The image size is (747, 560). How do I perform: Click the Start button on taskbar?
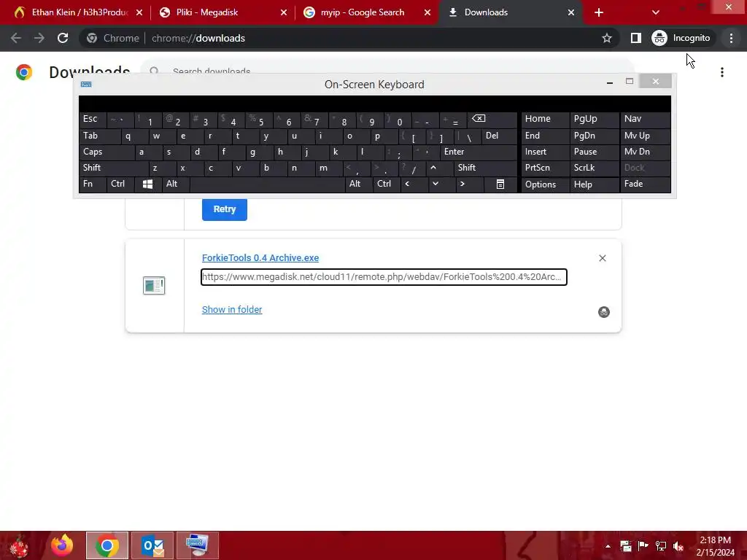pos(19,545)
